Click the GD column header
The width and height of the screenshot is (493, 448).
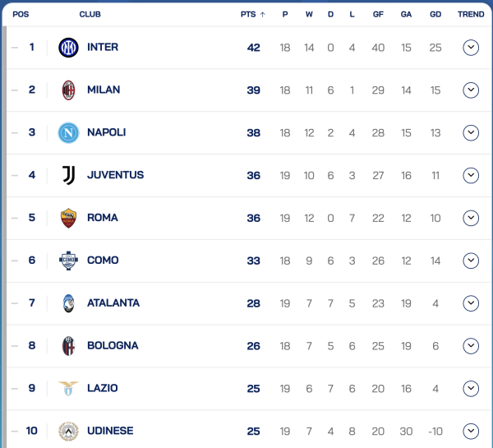(435, 14)
